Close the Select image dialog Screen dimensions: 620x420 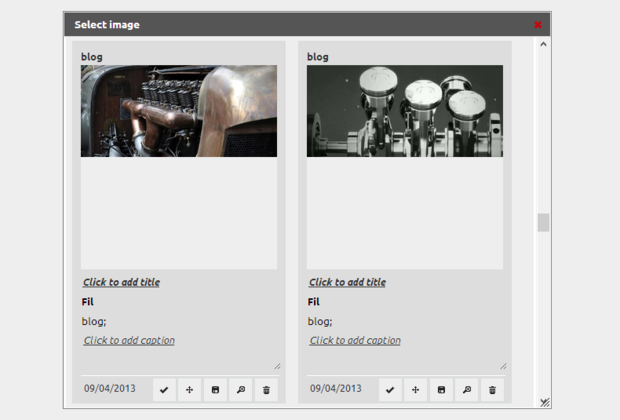tap(538, 25)
